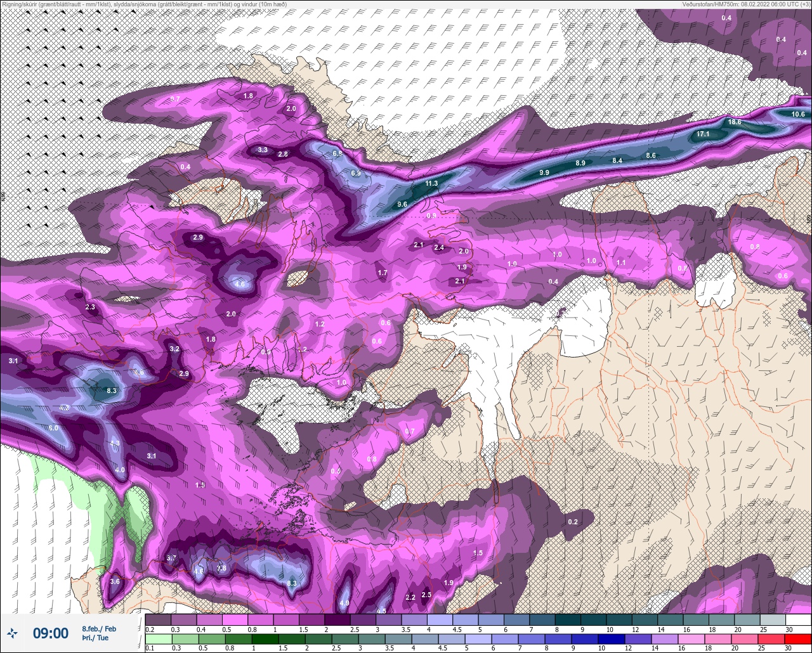
Task: Click the 9.9 value in the snow band
Action: (544, 172)
